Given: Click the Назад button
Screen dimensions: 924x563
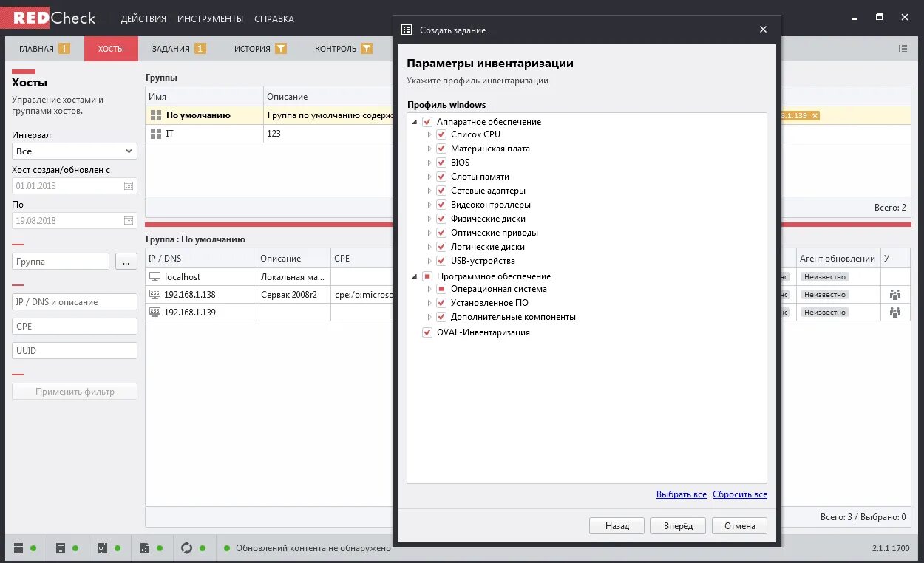Looking at the screenshot, I should (617, 526).
